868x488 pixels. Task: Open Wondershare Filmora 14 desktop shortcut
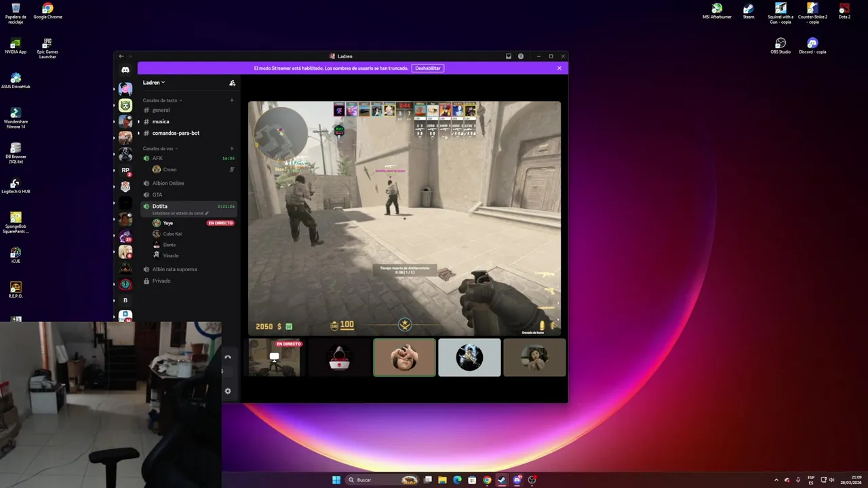point(16,118)
